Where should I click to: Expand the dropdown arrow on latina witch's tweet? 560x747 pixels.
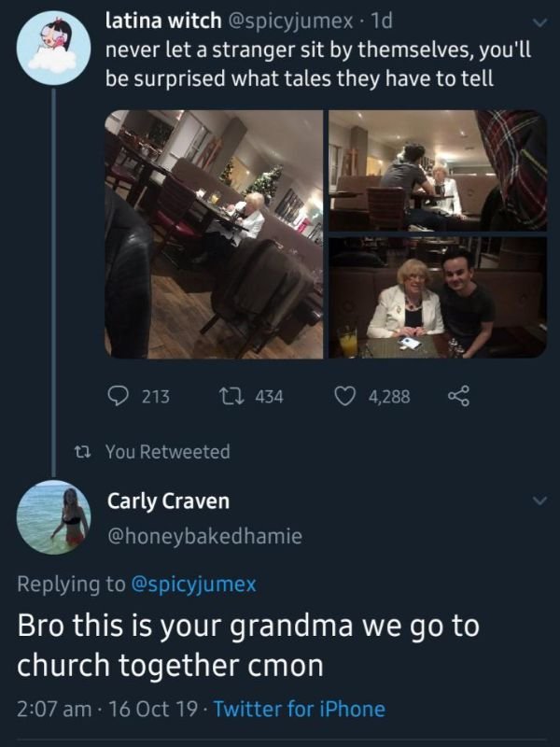[539, 22]
